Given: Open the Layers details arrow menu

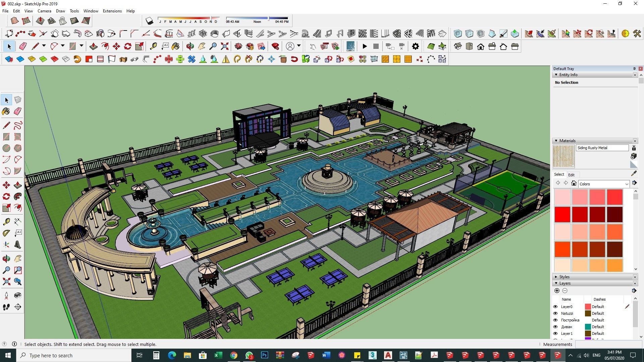Looking at the screenshot, I should (x=634, y=291).
